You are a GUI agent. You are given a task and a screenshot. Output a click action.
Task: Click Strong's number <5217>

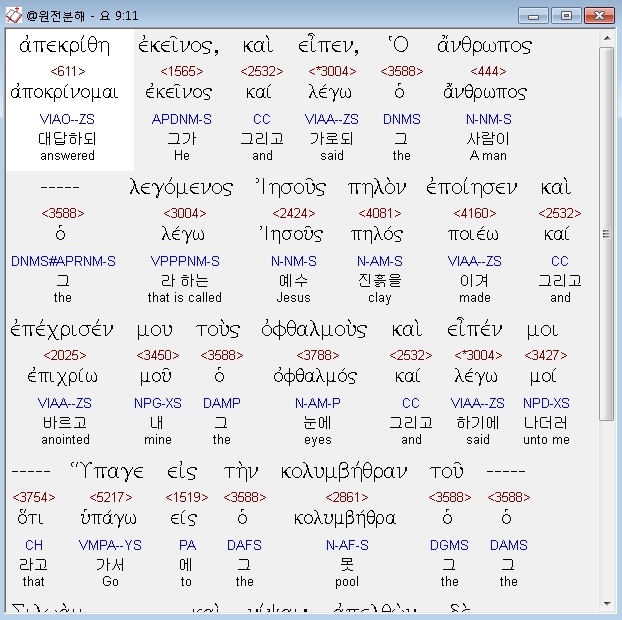tap(111, 497)
